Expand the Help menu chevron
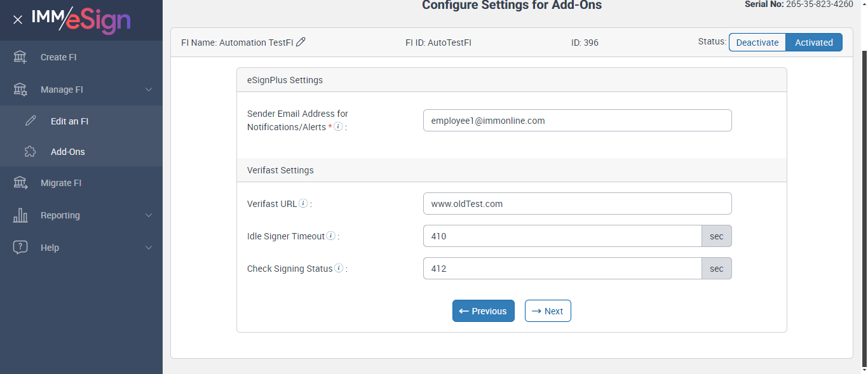The height and width of the screenshot is (374, 868). tap(149, 248)
